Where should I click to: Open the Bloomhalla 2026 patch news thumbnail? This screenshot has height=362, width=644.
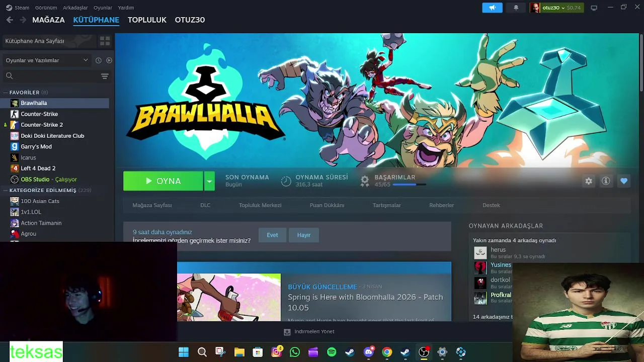coord(229,297)
